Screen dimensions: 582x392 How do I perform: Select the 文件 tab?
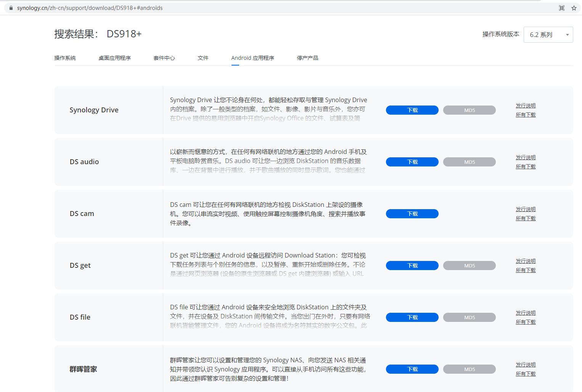[203, 58]
